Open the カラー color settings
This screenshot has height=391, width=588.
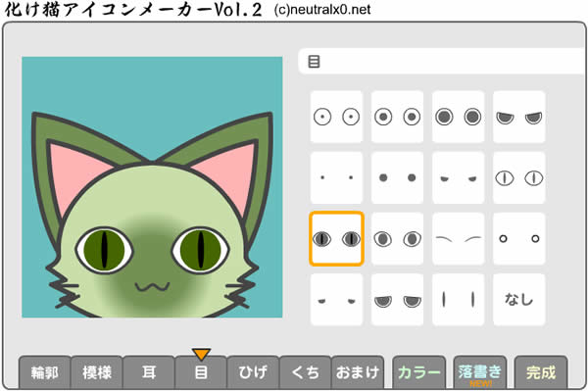click(x=419, y=372)
